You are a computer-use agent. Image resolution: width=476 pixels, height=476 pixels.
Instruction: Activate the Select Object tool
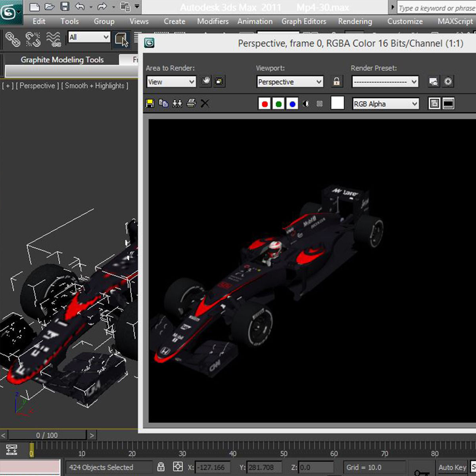(x=121, y=39)
